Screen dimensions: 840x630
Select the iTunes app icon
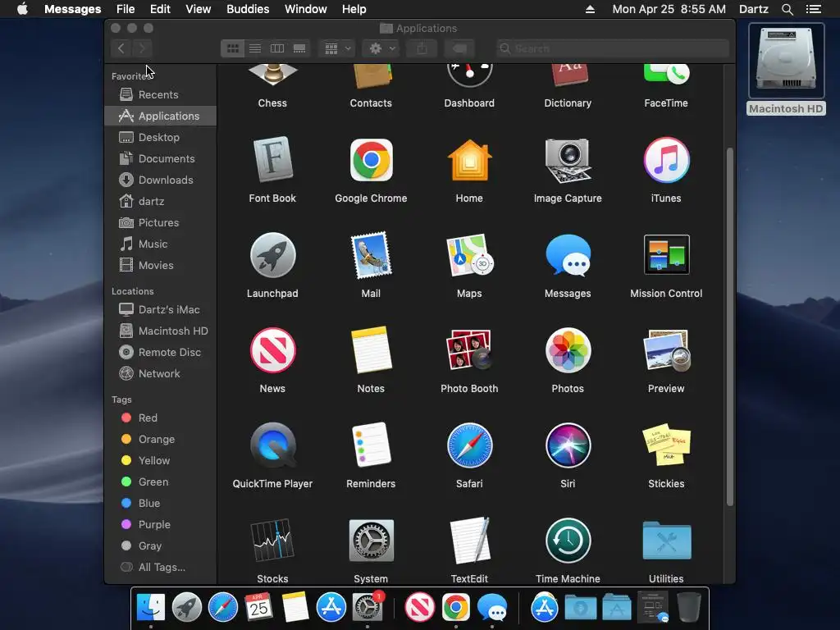point(666,160)
